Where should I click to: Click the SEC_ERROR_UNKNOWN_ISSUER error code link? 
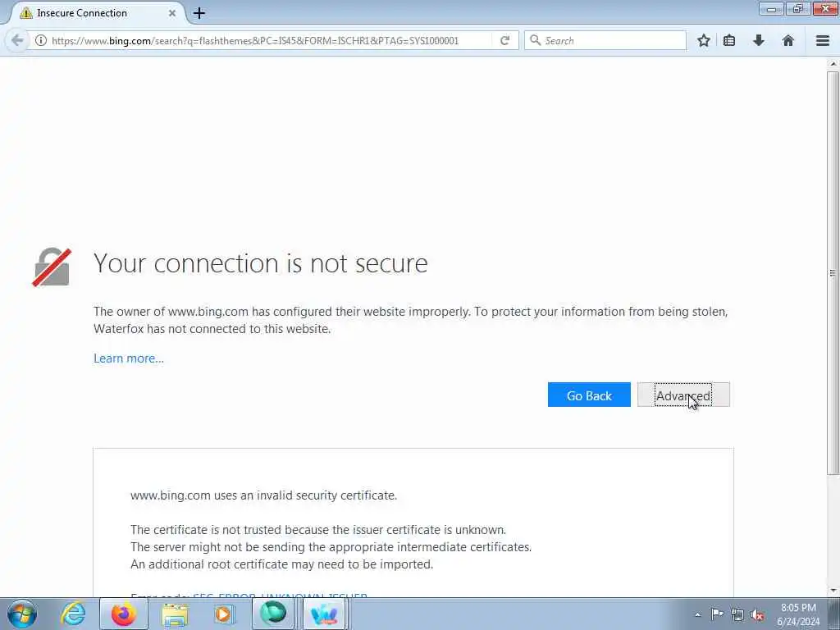click(x=281, y=594)
